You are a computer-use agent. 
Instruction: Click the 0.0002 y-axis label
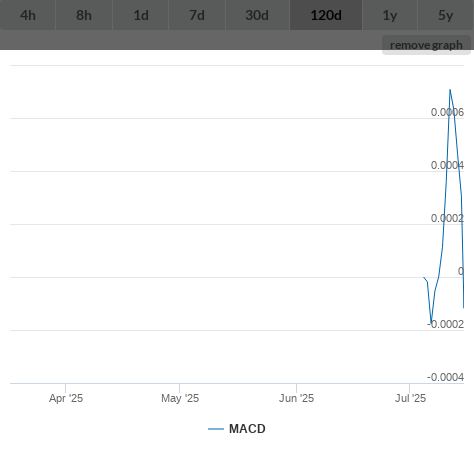coord(447,218)
